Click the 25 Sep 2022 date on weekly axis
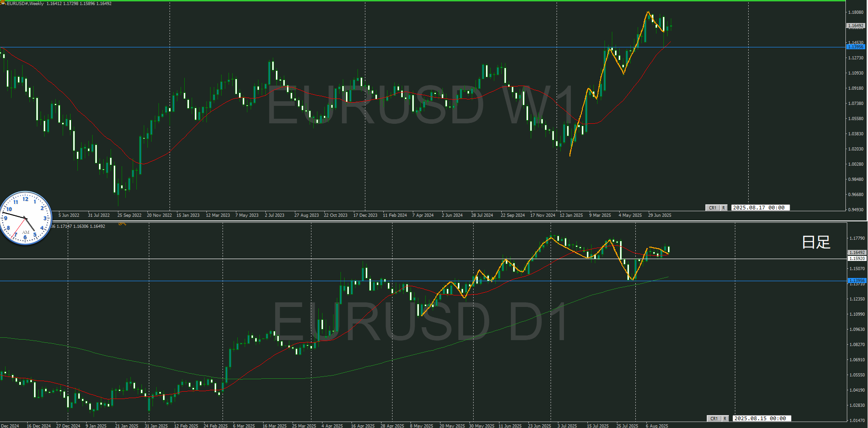This screenshot has width=868, height=428. [x=129, y=215]
